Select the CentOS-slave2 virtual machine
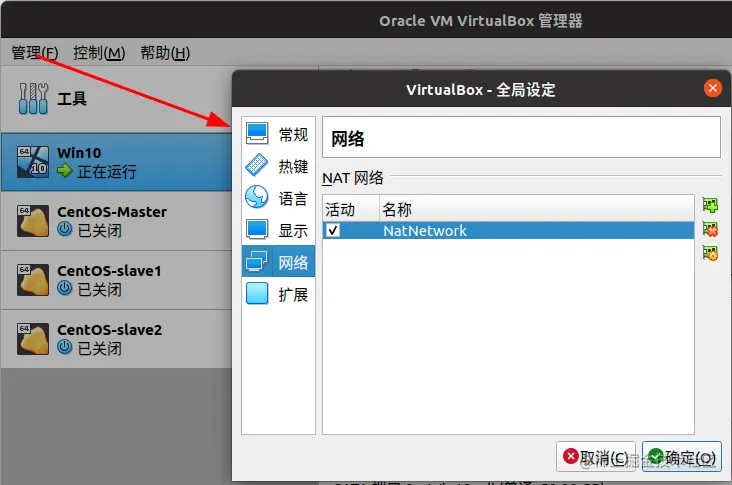 [117, 339]
